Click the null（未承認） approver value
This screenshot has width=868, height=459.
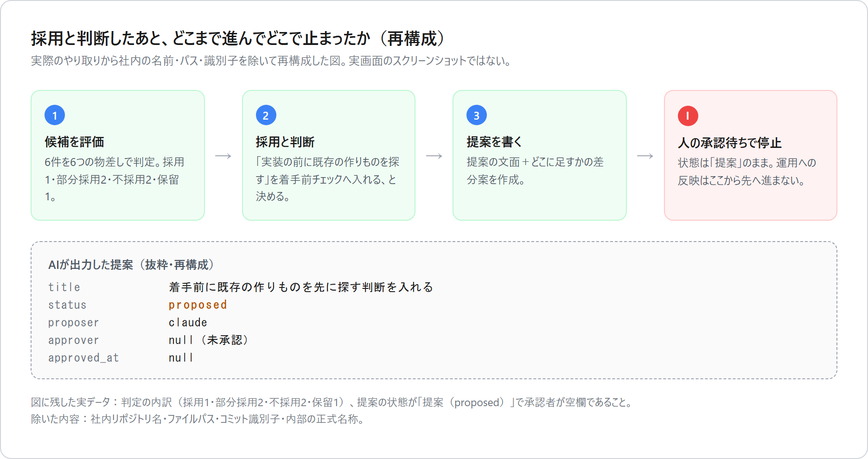tap(209, 340)
